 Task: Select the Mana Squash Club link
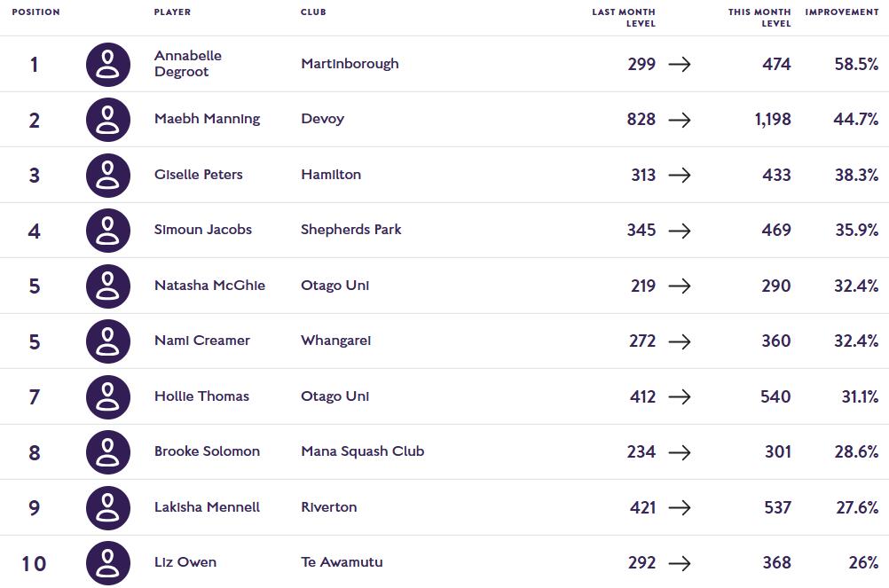[362, 451]
